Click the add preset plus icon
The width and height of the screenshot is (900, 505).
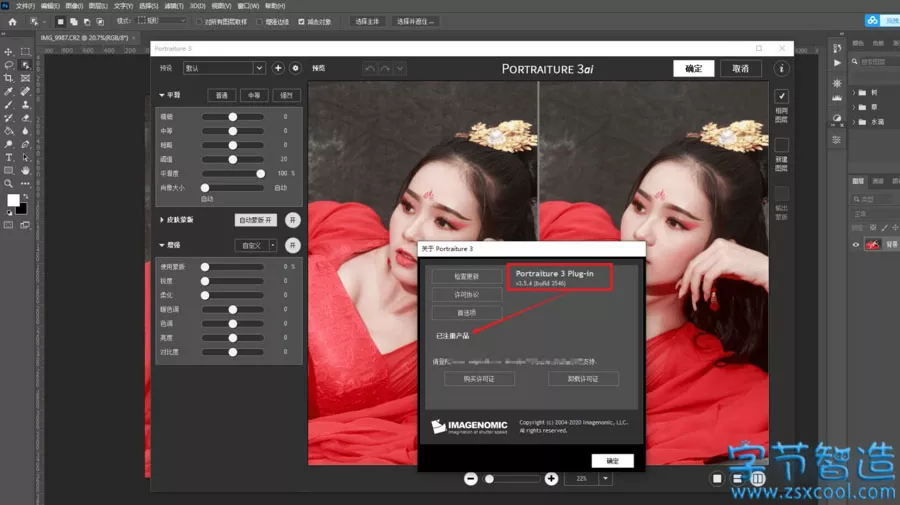tap(278, 68)
